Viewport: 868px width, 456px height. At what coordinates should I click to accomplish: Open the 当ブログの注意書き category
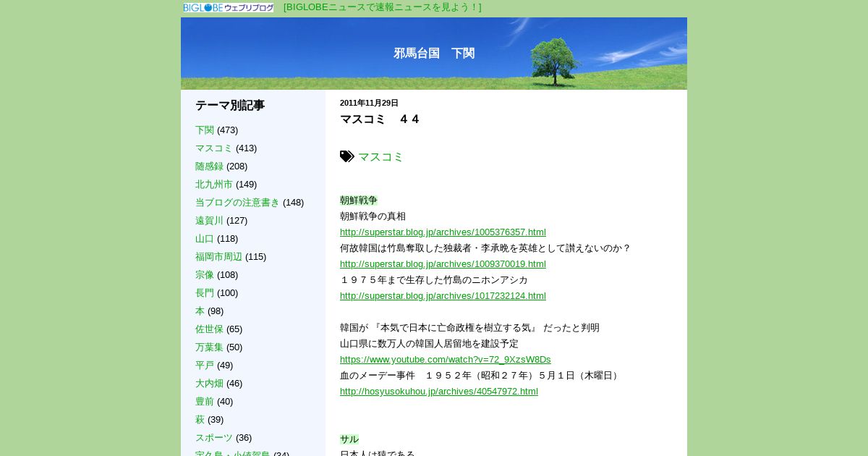[x=237, y=203]
